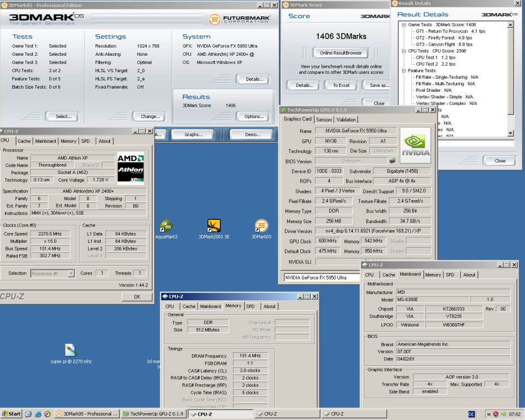This screenshot has height=420, width=525.
Task: Open the Mainboard tab in the CPU-Z Memory window
Action: pyautogui.click(x=210, y=306)
